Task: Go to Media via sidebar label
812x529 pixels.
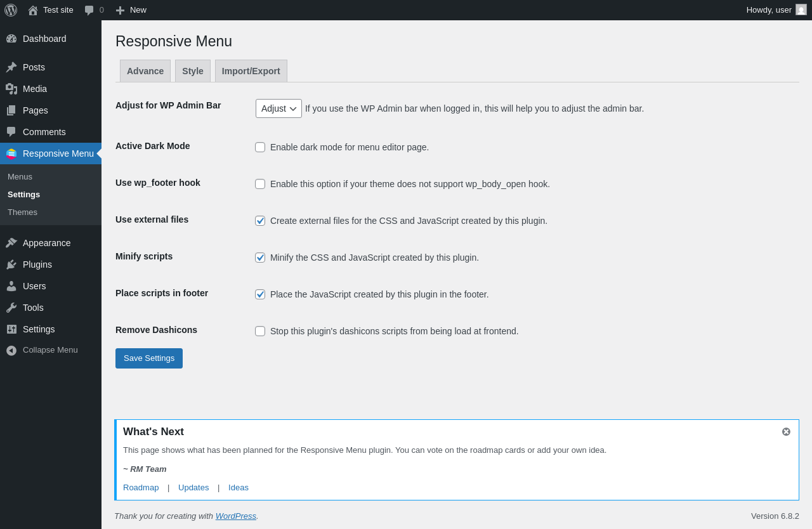Action: 35,89
